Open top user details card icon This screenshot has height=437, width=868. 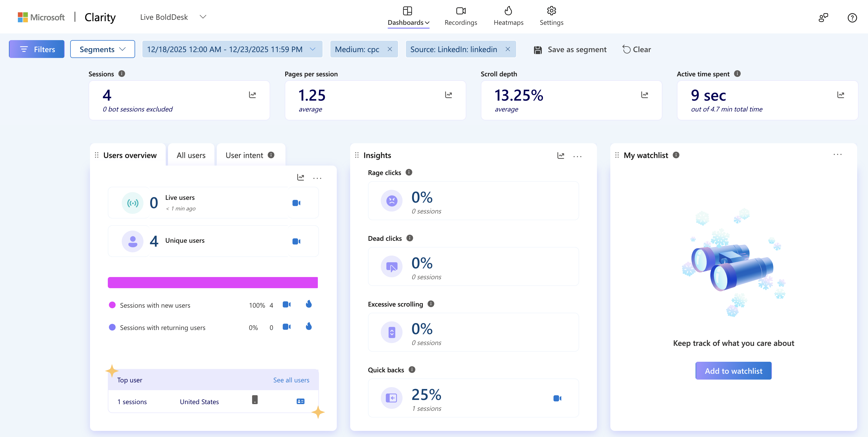pos(300,401)
